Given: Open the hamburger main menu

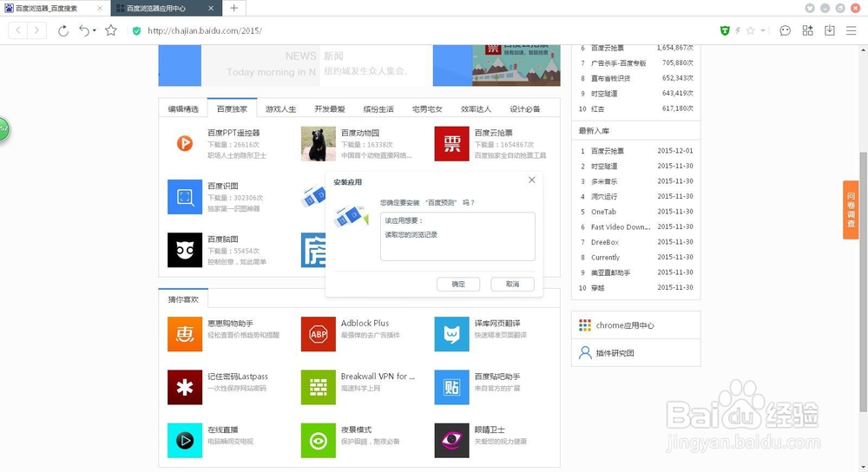Looking at the screenshot, I should (852, 30).
